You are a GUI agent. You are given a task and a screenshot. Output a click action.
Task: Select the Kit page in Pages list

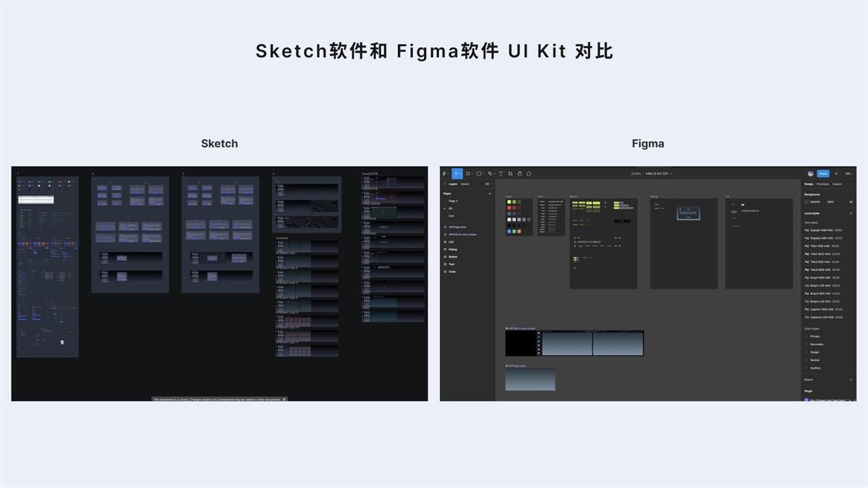(451, 208)
